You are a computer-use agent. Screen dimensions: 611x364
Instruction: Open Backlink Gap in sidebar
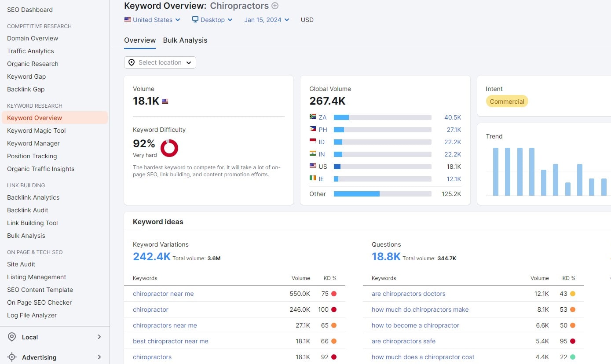pyautogui.click(x=26, y=89)
